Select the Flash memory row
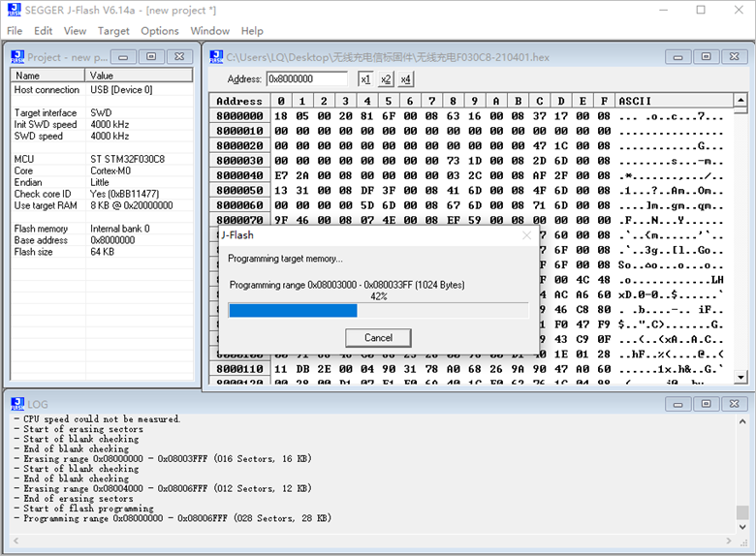Screen dimensions: 756x556 click(102, 229)
